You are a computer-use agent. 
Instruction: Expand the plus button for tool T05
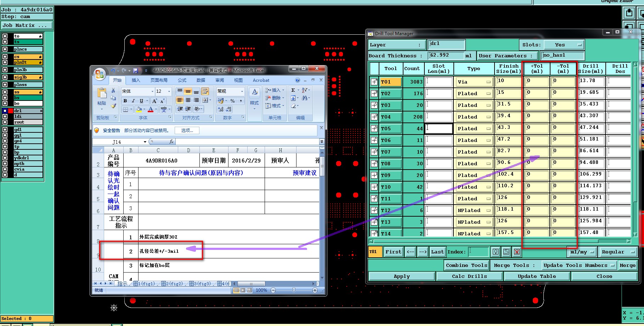tap(374, 128)
